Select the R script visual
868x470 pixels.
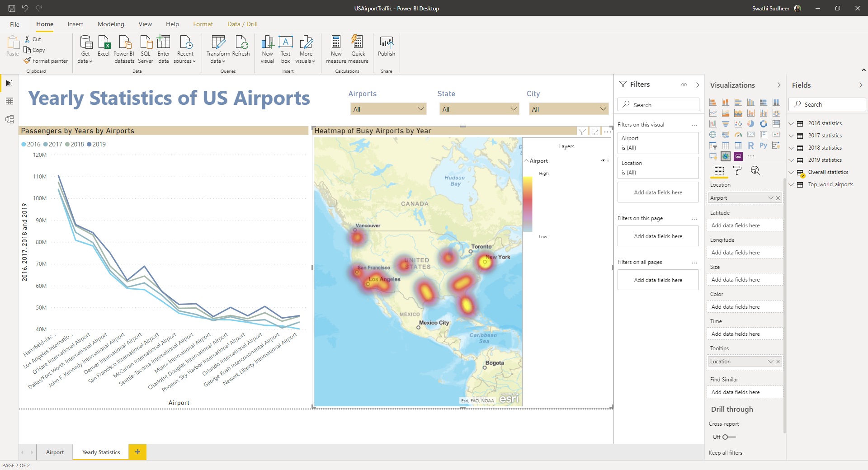click(x=751, y=146)
